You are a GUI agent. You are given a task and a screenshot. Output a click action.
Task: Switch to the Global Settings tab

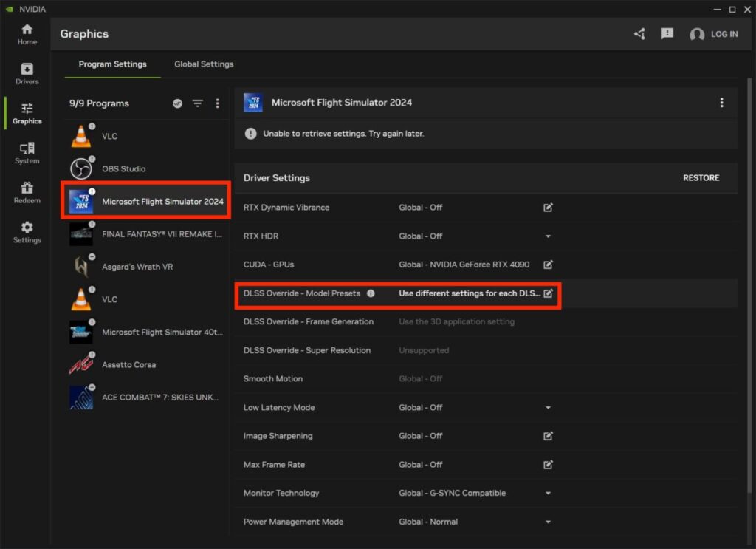tap(204, 64)
